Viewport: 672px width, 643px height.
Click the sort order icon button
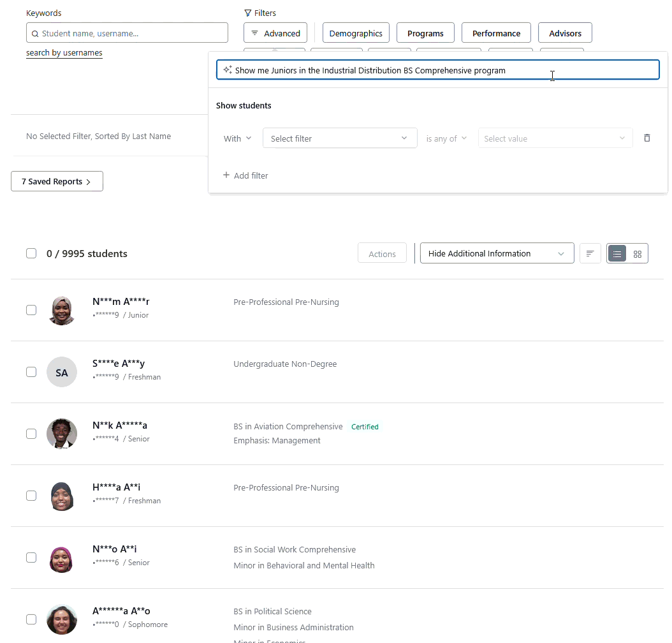[590, 253]
